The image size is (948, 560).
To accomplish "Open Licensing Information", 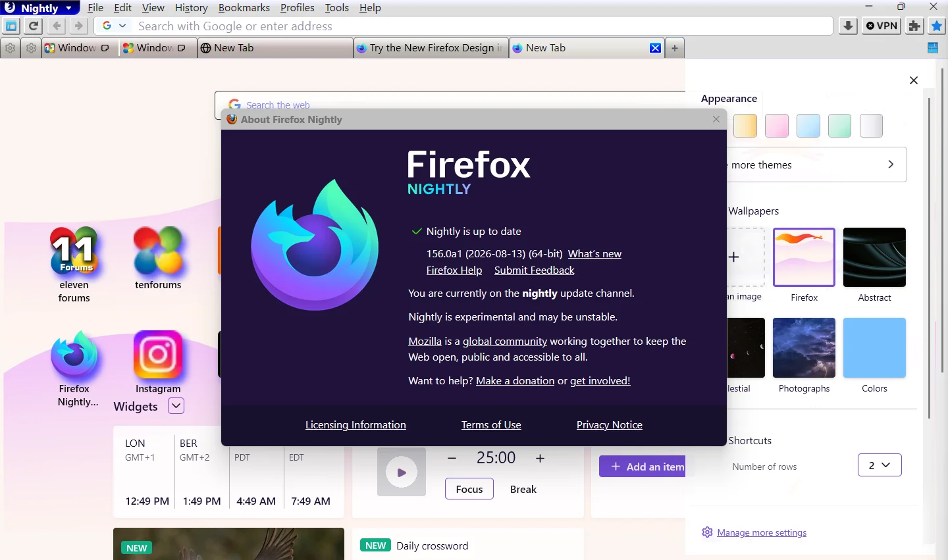I will (x=355, y=425).
